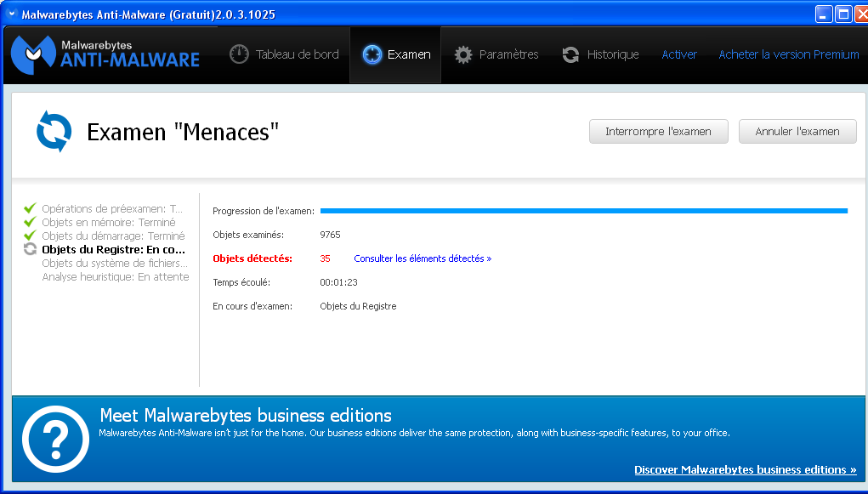Open Consulter les éléments détectés link
The width and height of the screenshot is (868, 494).
[x=423, y=258]
